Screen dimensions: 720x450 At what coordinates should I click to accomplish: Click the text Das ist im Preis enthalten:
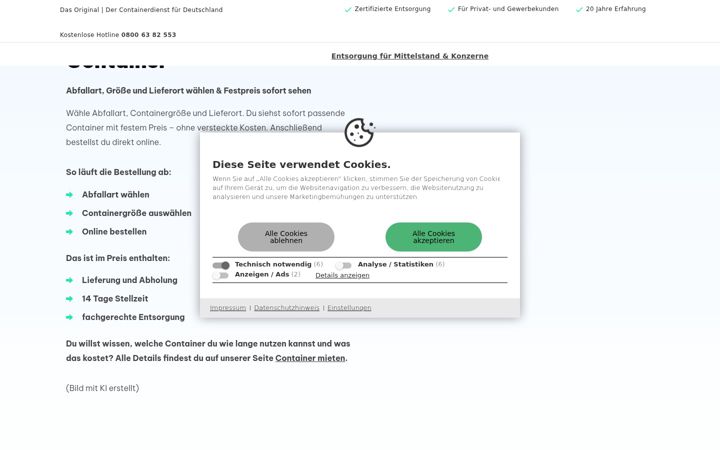pos(118,258)
